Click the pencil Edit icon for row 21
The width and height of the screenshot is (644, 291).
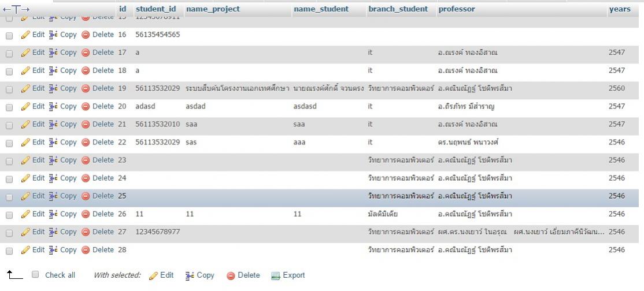coord(25,124)
